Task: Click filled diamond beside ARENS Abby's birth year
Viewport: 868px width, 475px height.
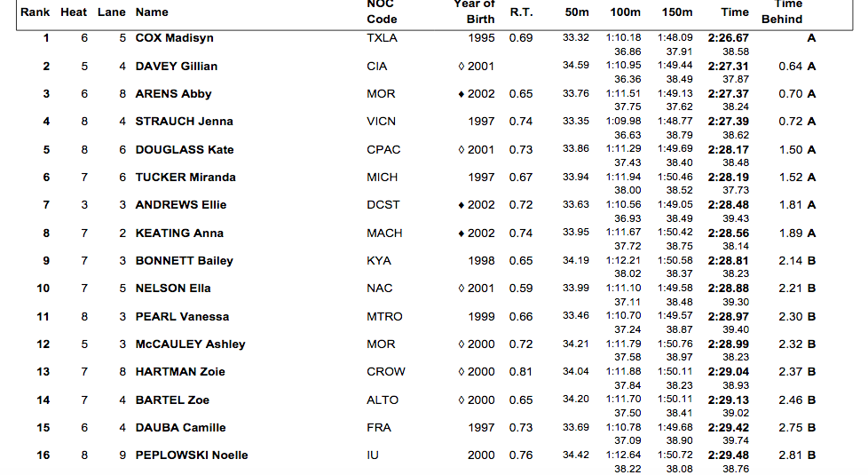Action: point(462,94)
